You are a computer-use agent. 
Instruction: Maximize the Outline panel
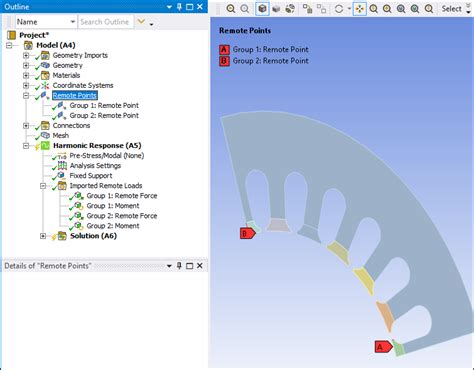coord(189,7)
